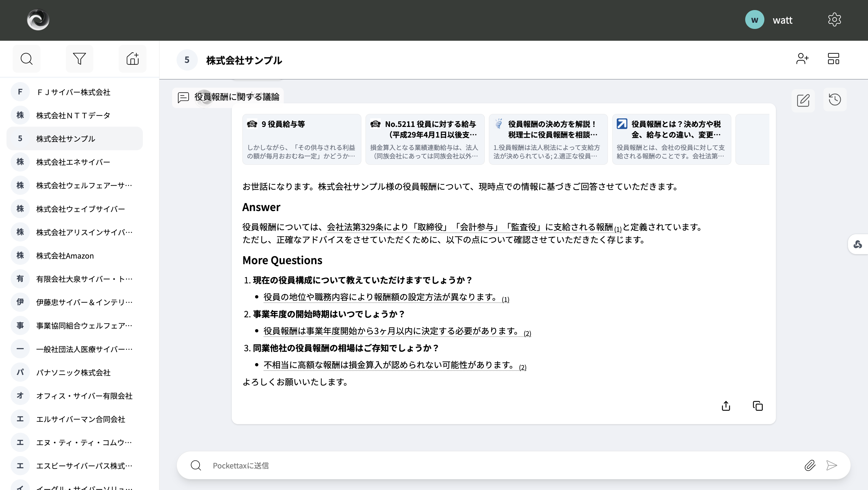Click the add member person-plus icon

point(802,59)
